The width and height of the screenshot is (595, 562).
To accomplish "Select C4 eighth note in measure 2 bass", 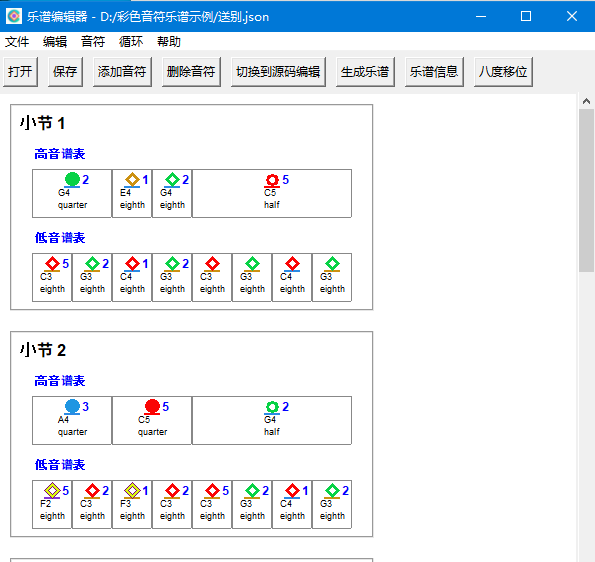I will pos(292,504).
